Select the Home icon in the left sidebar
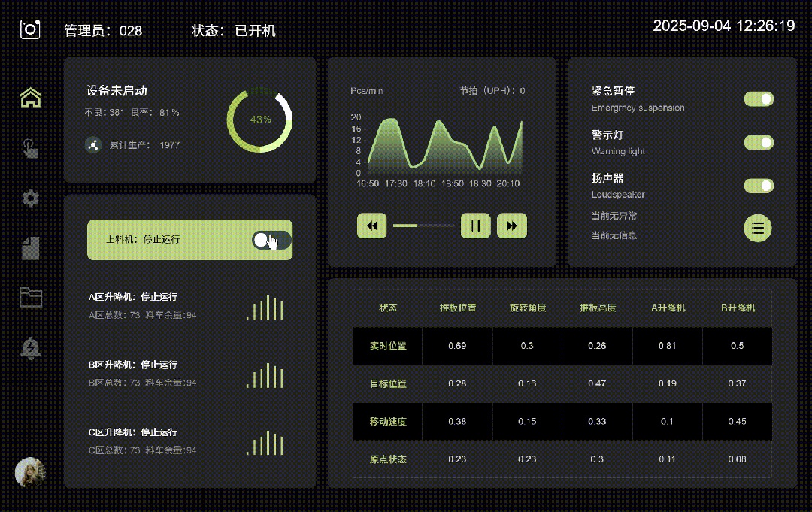 (30, 97)
